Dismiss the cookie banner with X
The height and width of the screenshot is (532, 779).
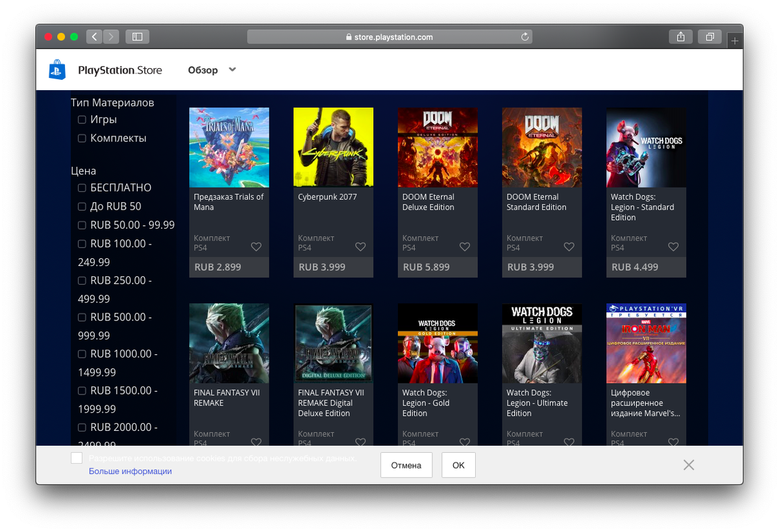[x=689, y=465]
